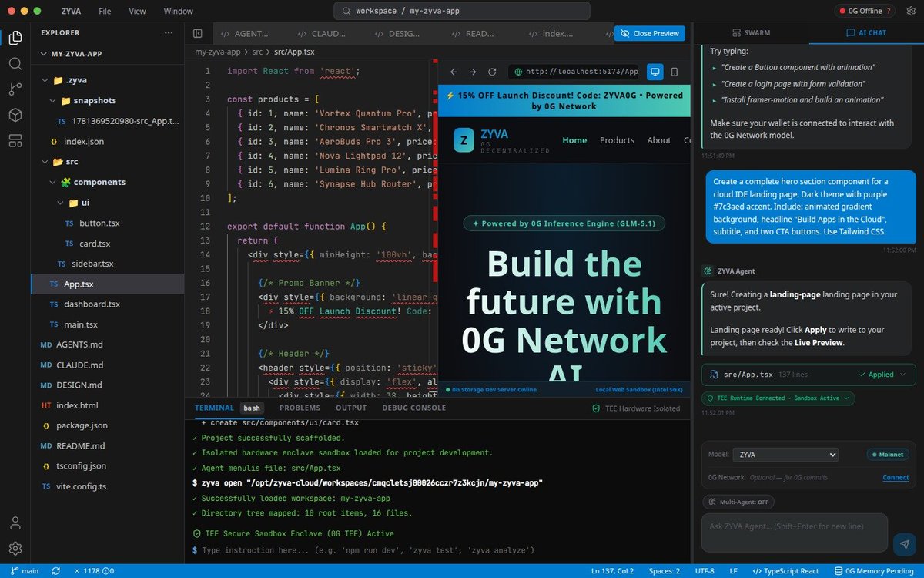Open the CLAUD... editor tab
Viewport: 924px width, 578px height.
pyautogui.click(x=321, y=33)
